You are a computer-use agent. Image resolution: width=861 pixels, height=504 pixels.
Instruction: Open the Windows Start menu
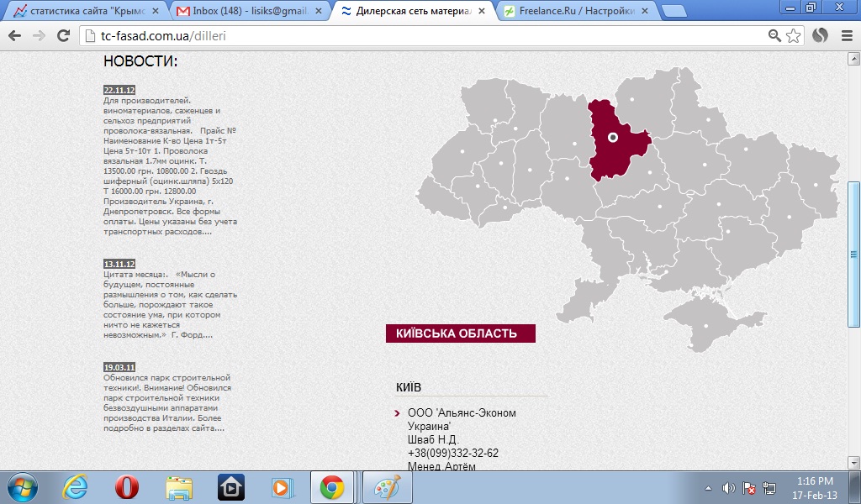tap(23, 487)
